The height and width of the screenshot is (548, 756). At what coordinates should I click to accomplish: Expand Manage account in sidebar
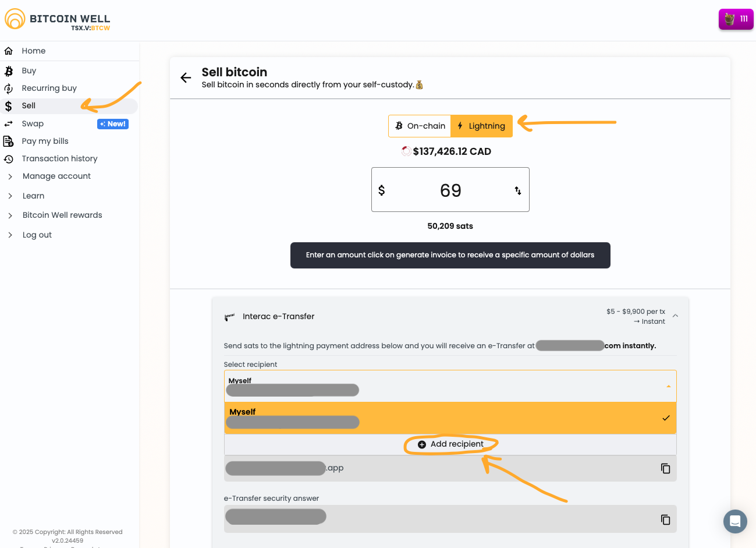56,176
